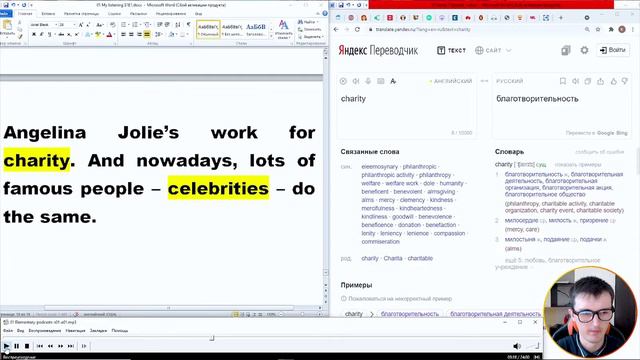Open the on-screen keyboard in translator

pyautogui.click(x=381, y=81)
